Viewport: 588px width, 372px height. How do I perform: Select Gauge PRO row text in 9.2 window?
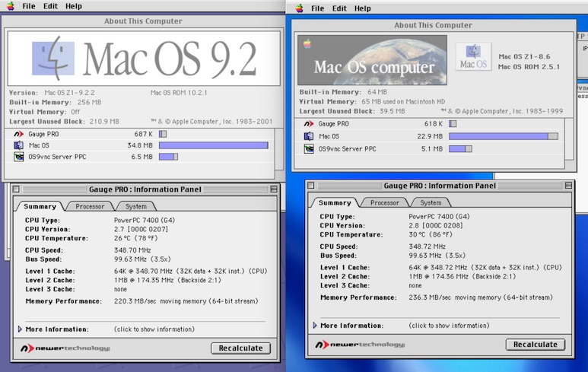tap(43, 134)
